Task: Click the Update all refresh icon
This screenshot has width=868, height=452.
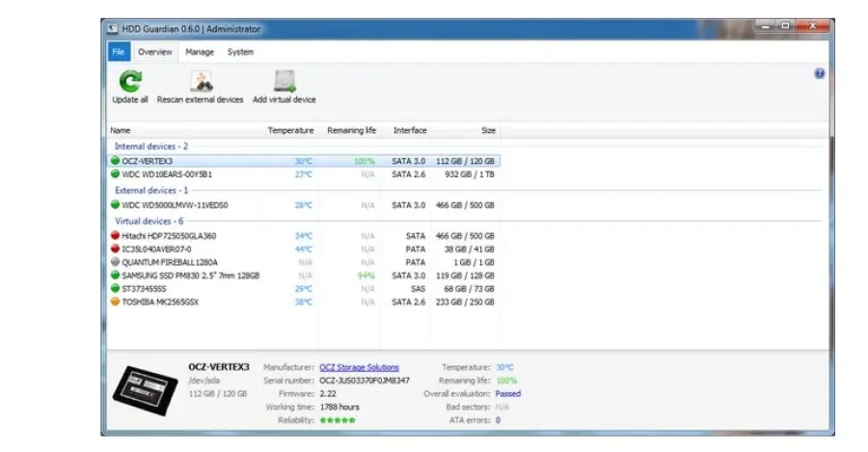Action: (130, 81)
